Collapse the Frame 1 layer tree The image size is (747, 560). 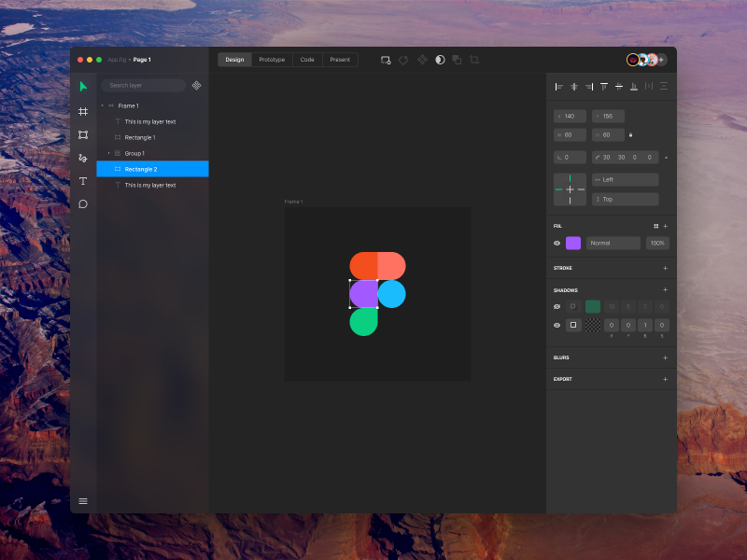102,105
